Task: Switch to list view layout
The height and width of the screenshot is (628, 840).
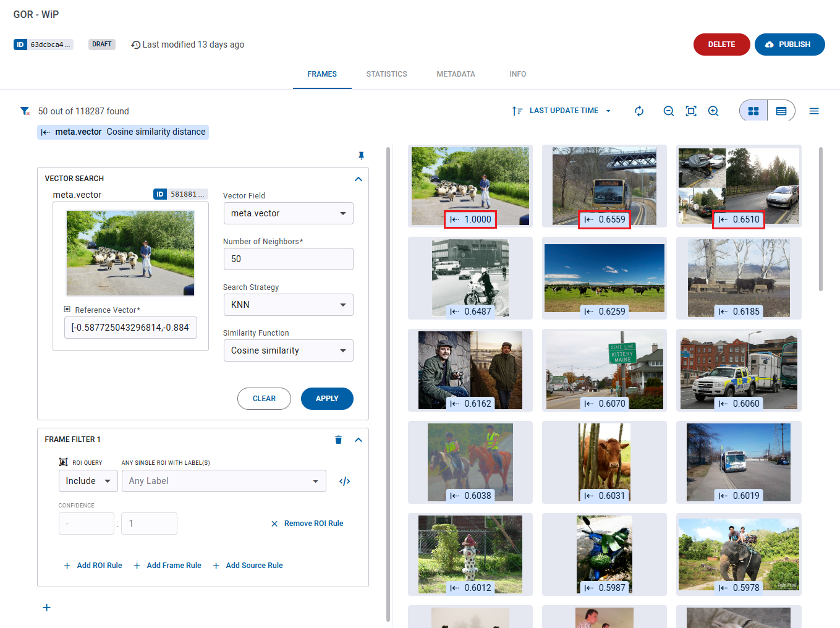Action: coord(781,111)
